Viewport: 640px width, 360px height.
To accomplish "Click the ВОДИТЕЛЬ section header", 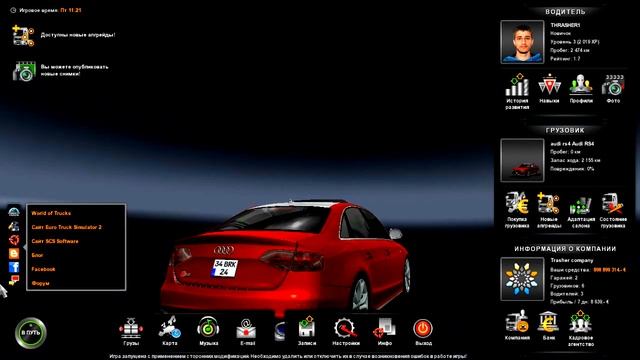I will [565, 12].
